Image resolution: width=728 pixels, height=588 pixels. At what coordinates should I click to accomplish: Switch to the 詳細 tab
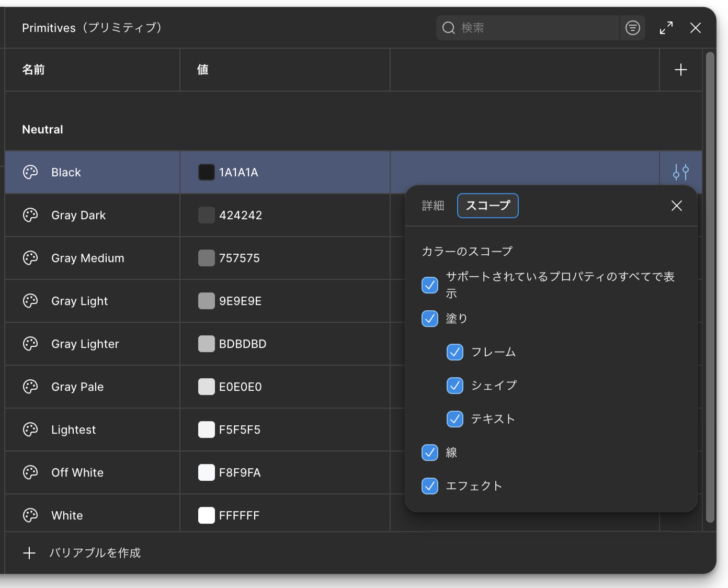(x=433, y=206)
